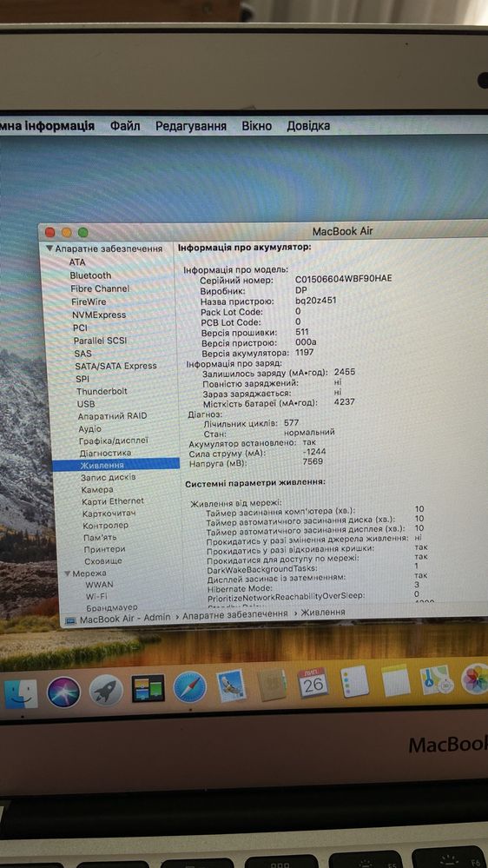Select Пам'ять in the sidebar

click(x=100, y=537)
